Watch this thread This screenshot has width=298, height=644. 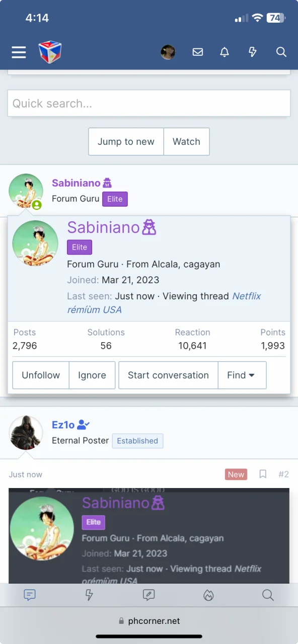186,141
